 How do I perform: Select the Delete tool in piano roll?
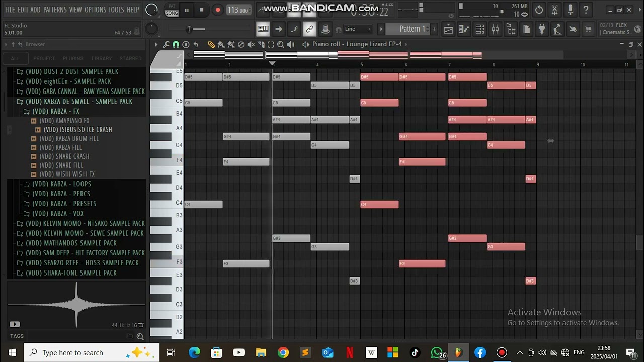[241, 45]
